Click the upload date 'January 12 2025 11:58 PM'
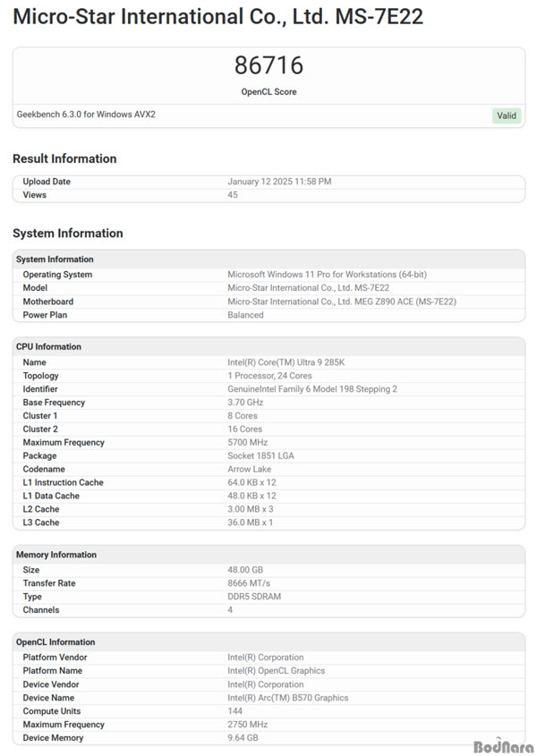Screen dimensions: 537x756 [279, 182]
